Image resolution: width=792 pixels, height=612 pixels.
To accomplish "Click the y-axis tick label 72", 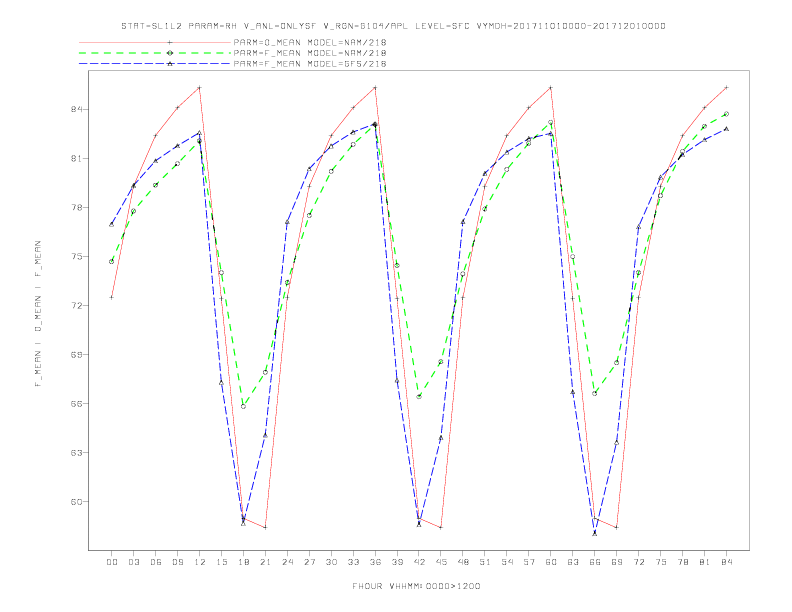I will [x=76, y=305].
